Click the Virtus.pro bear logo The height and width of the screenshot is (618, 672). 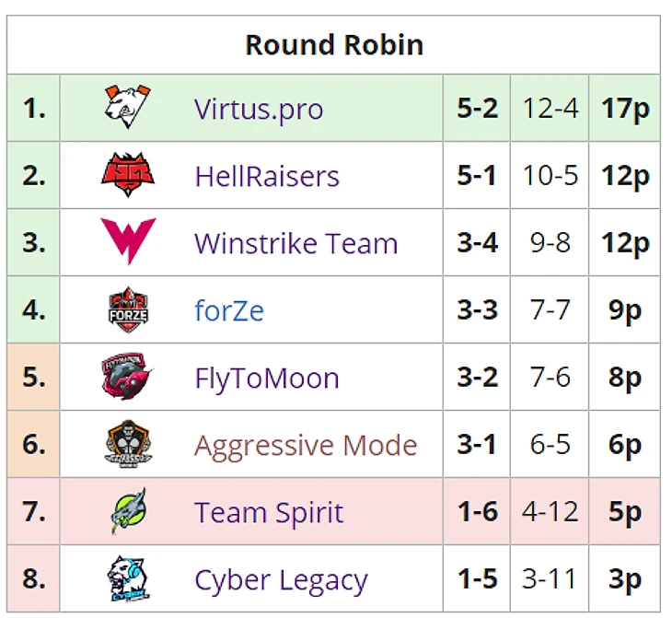[x=128, y=108]
